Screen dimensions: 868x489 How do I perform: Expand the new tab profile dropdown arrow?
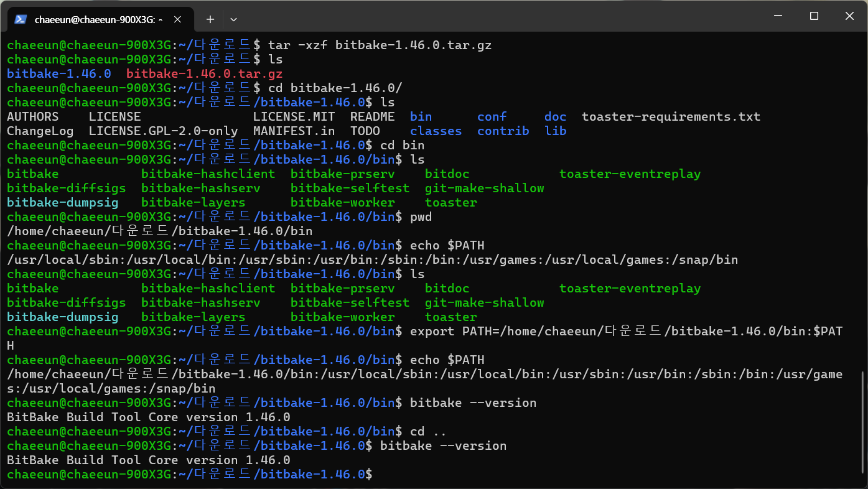[233, 19]
